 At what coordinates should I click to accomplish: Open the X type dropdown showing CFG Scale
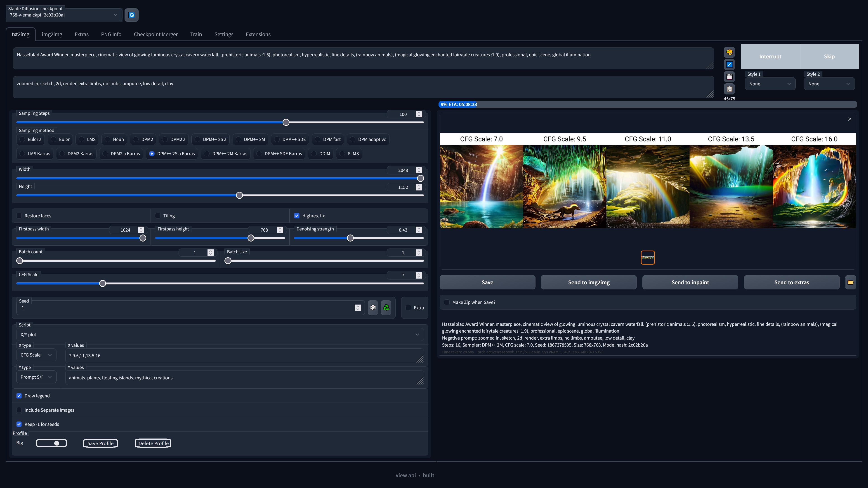36,355
